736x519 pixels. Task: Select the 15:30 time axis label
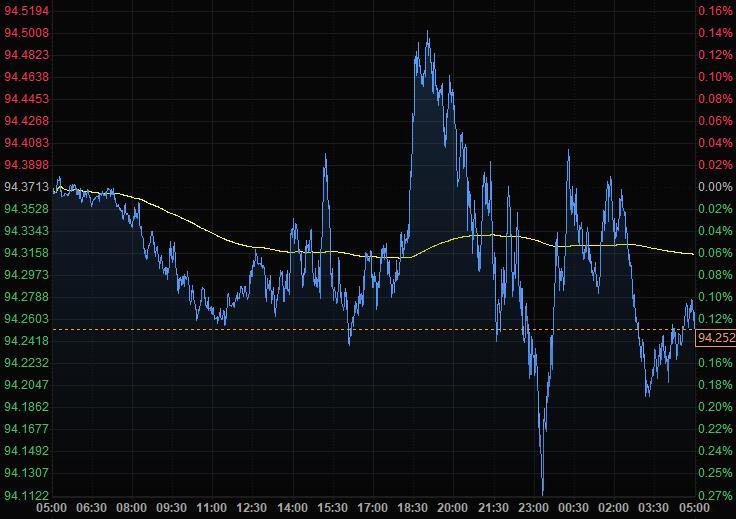click(333, 507)
